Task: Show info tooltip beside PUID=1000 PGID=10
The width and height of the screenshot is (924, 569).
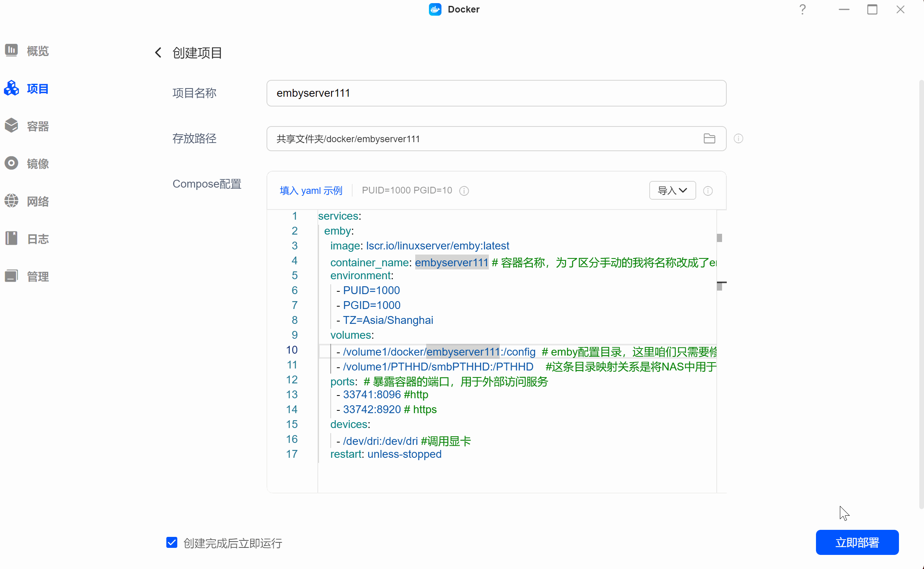Action: (464, 191)
